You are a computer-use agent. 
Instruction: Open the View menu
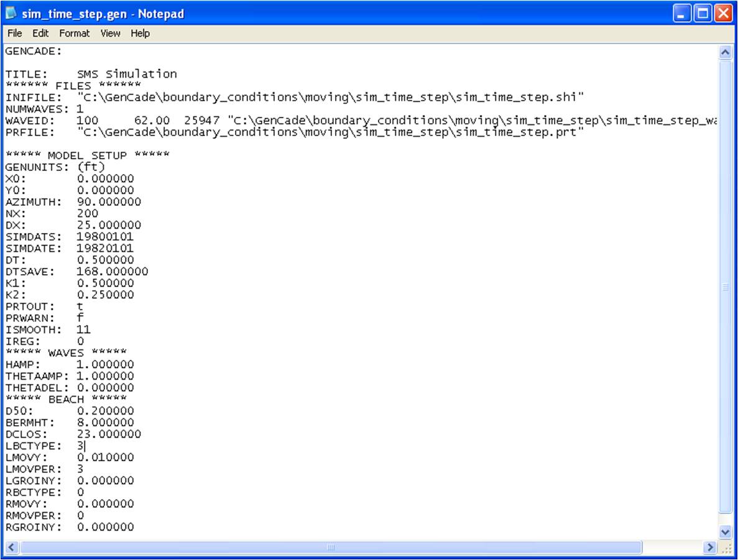(x=110, y=34)
